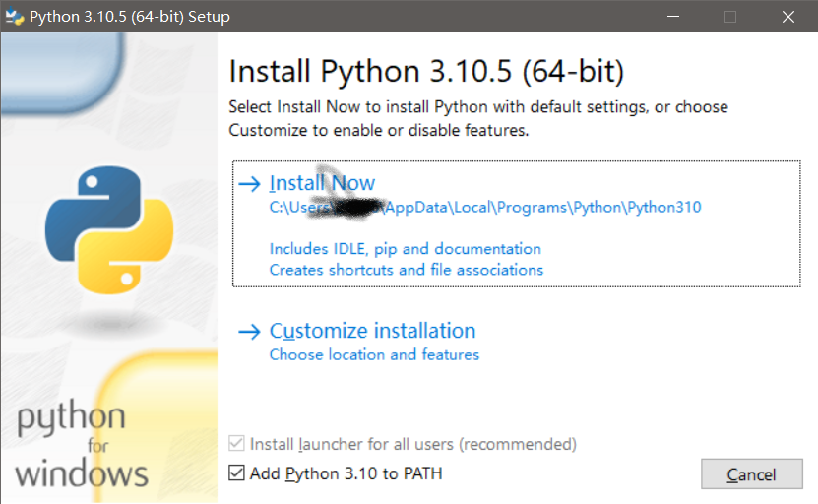Toggle Install launcher for all users checkbox
This screenshot has width=818, height=504.
(x=236, y=444)
